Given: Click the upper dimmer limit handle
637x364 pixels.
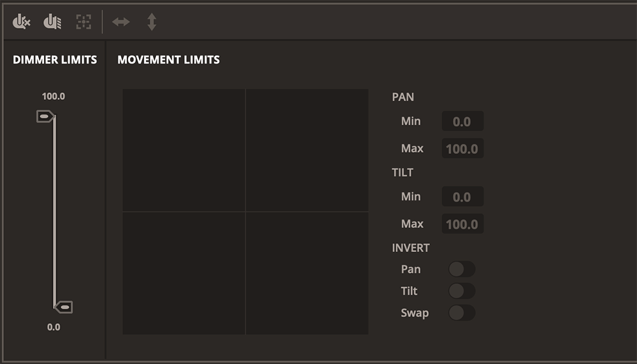Looking at the screenshot, I should (x=45, y=116).
